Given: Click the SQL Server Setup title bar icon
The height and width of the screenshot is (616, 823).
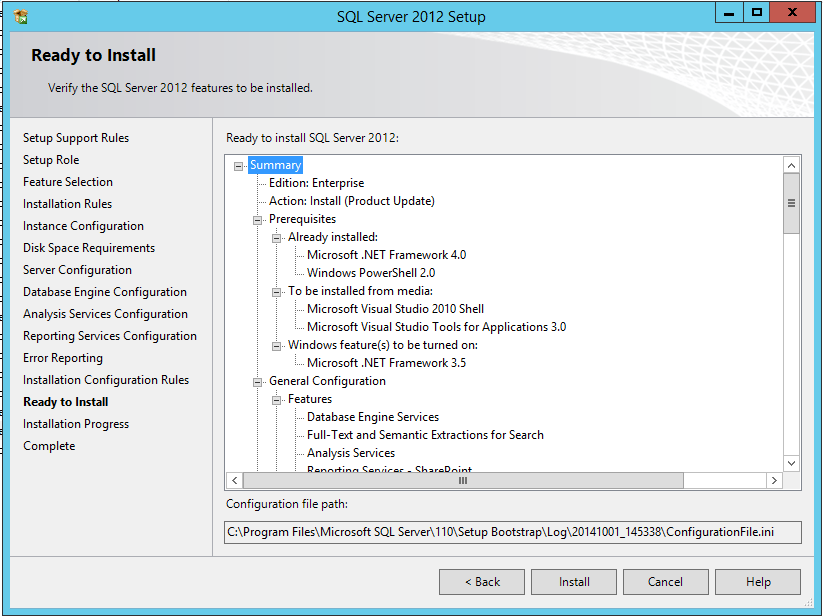Looking at the screenshot, I should point(20,16).
